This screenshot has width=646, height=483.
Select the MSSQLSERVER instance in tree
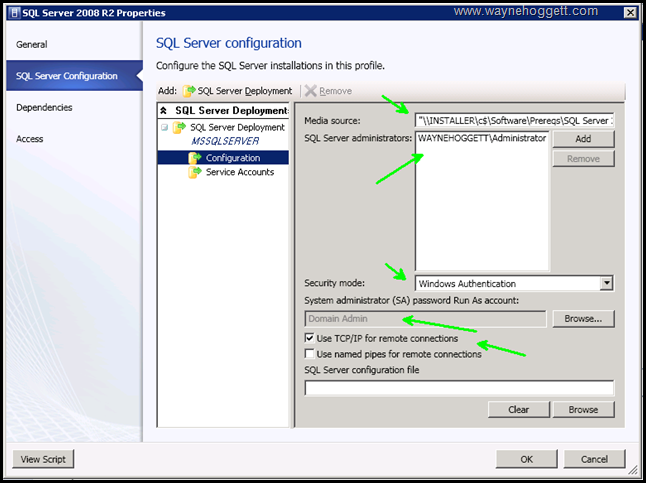click(224, 142)
